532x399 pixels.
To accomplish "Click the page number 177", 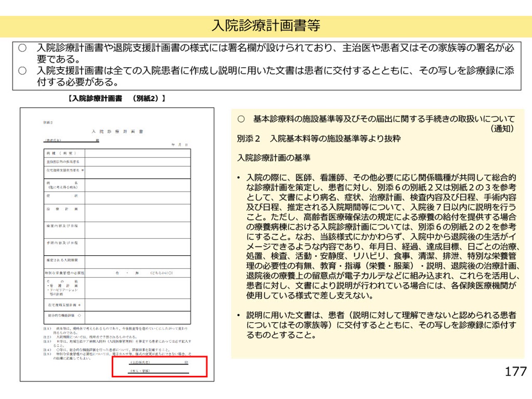I will pyautogui.click(x=515, y=372).
